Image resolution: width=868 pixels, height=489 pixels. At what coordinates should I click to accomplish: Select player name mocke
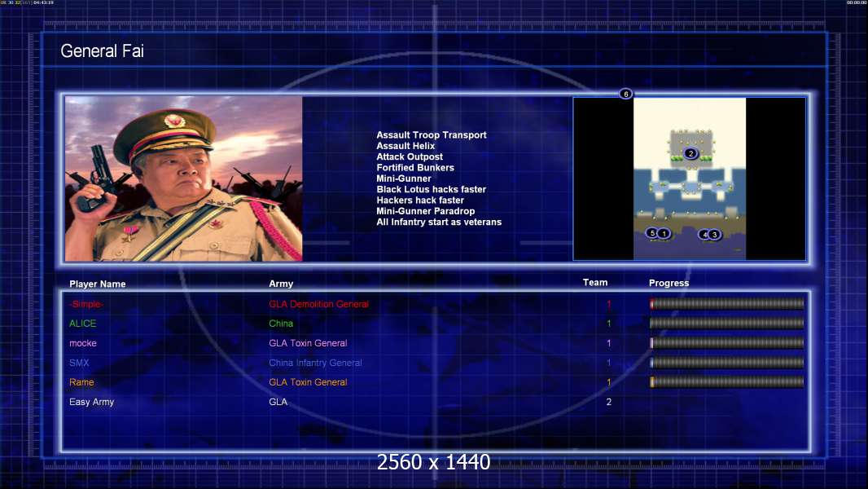point(83,343)
